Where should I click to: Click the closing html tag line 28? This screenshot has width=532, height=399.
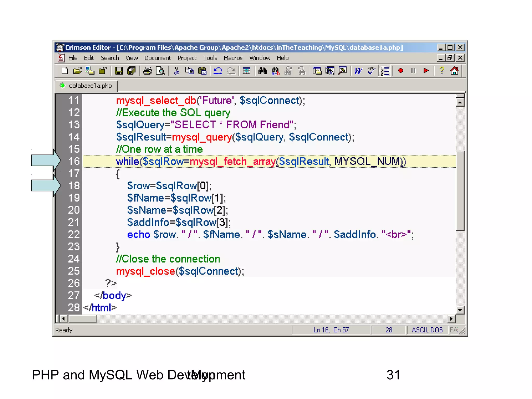click(100, 308)
